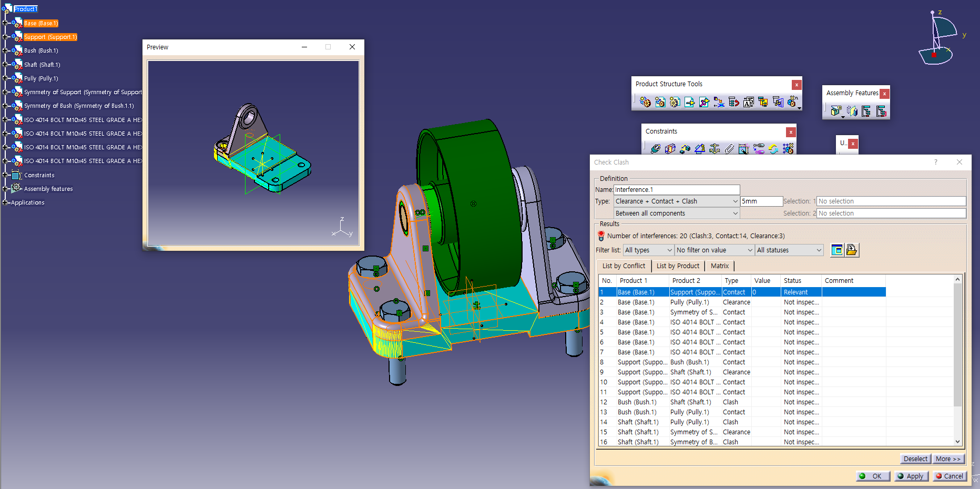The image size is (980, 489).
Task: Click the Fix Component anchor icon
Action: pos(714,149)
